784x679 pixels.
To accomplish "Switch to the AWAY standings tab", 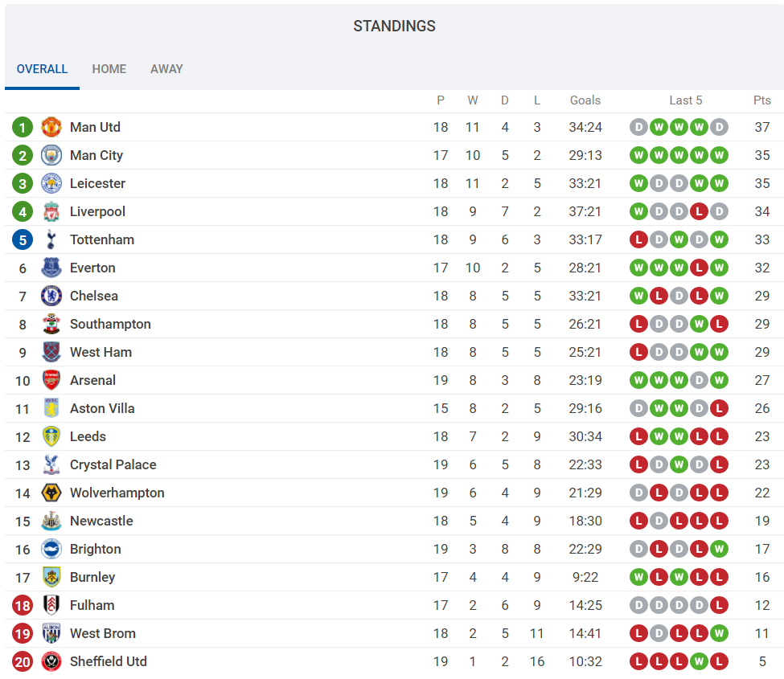I will coord(166,69).
